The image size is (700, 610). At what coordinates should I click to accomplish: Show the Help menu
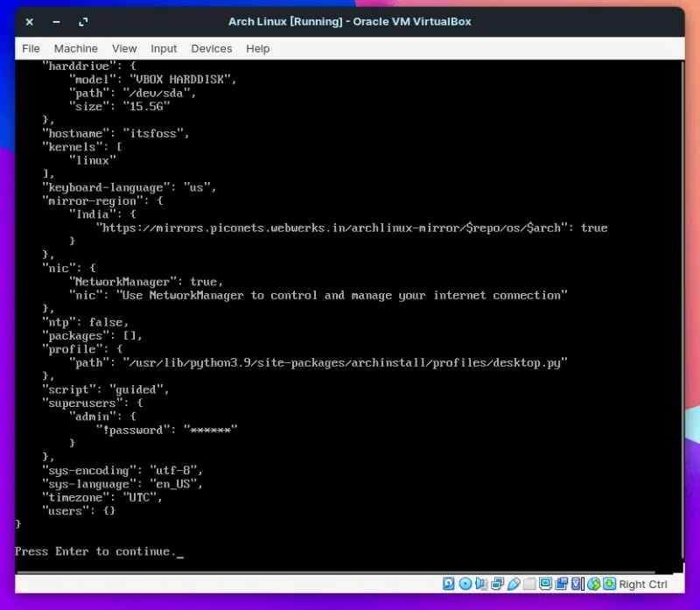click(x=258, y=48)
